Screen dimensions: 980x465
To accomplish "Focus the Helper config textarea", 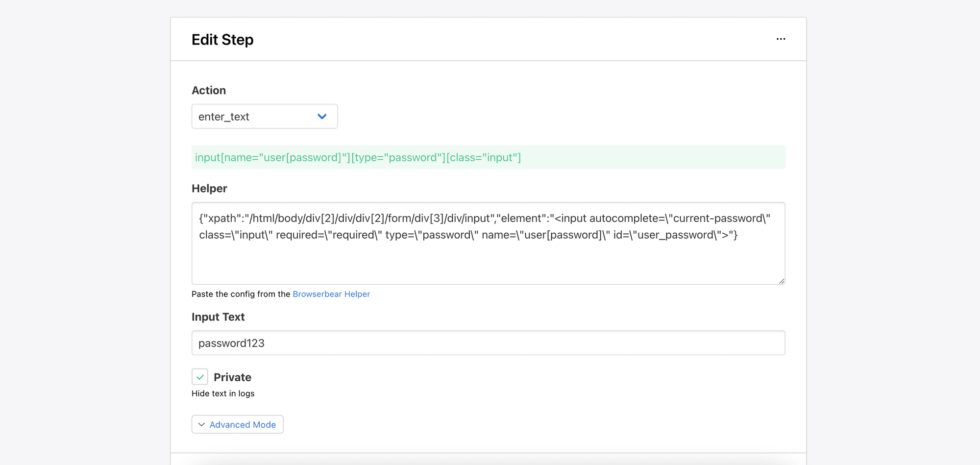I will click(x=488, y=244).
